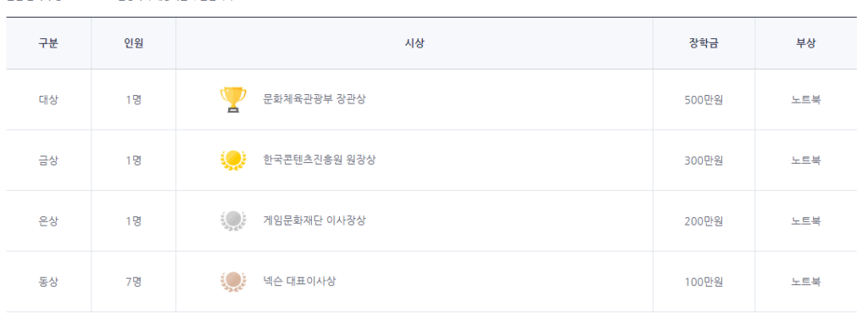Image resolution: width=868 pixels, height=329 pixels.
Task: Click the gold medal icon for 금상
Action: (233, 160)
